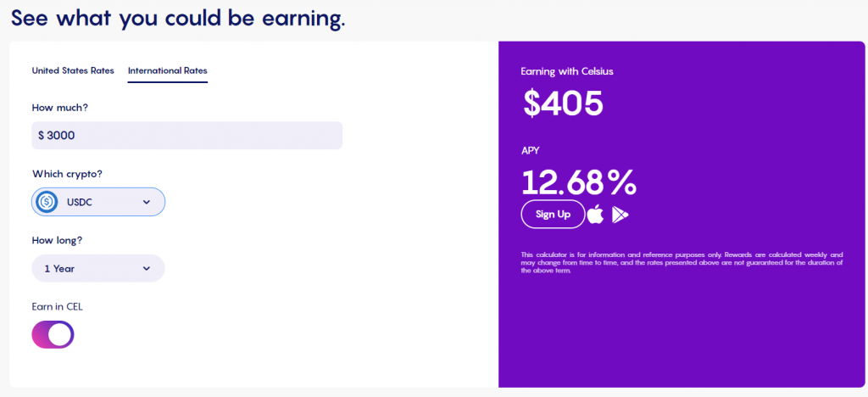Select the International Rates tab
Viewport: 868px width, 397px height.
[168, 71]
